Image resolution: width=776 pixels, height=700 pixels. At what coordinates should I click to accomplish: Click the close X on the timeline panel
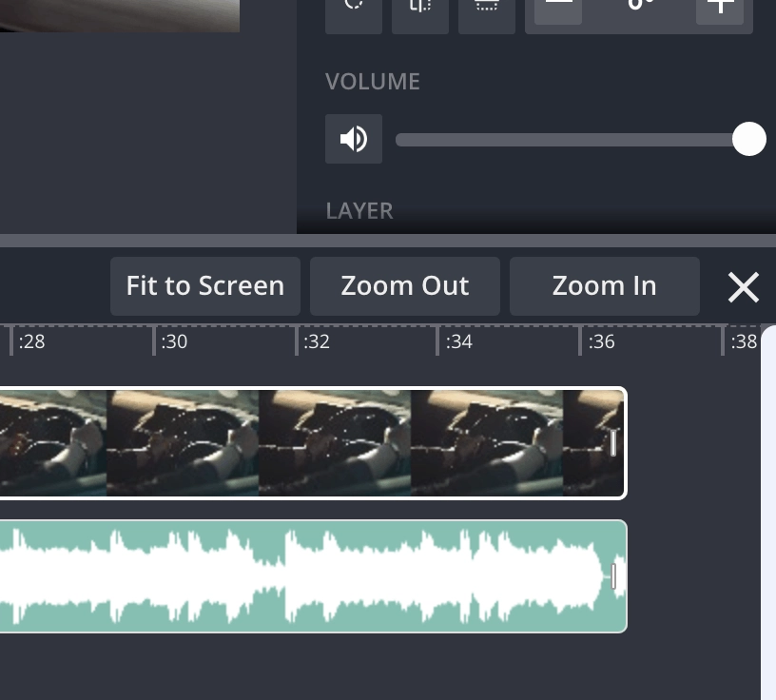tap(743, 286)
